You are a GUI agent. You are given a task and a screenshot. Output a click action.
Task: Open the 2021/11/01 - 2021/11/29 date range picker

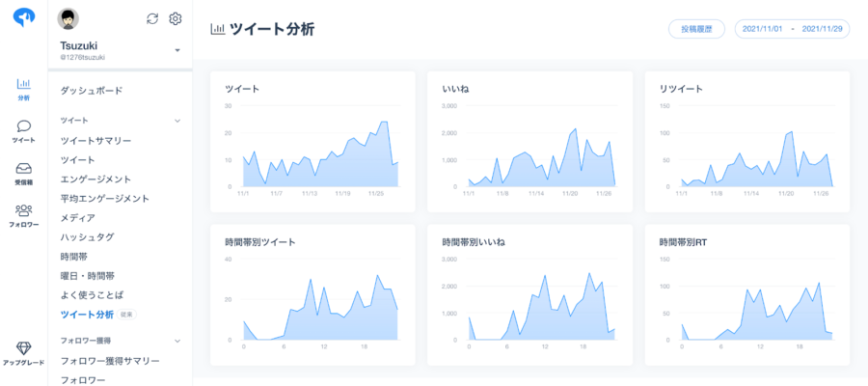tap(792, 29)
